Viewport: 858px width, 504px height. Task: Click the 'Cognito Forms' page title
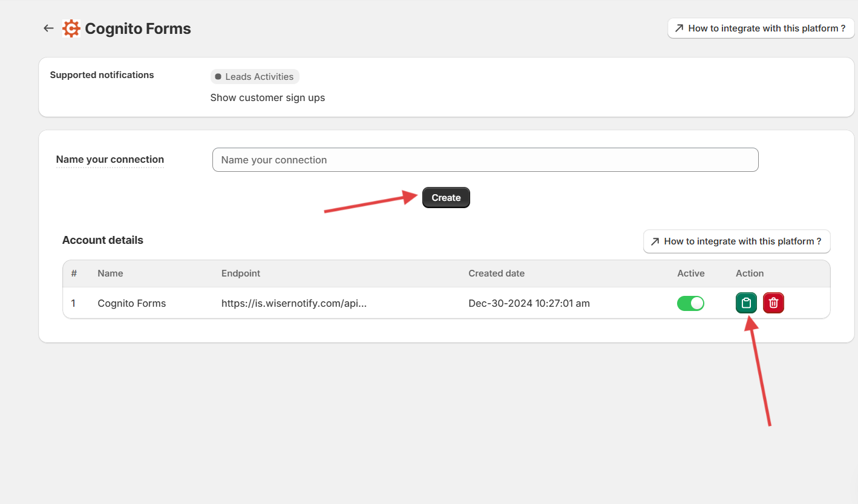138,28
